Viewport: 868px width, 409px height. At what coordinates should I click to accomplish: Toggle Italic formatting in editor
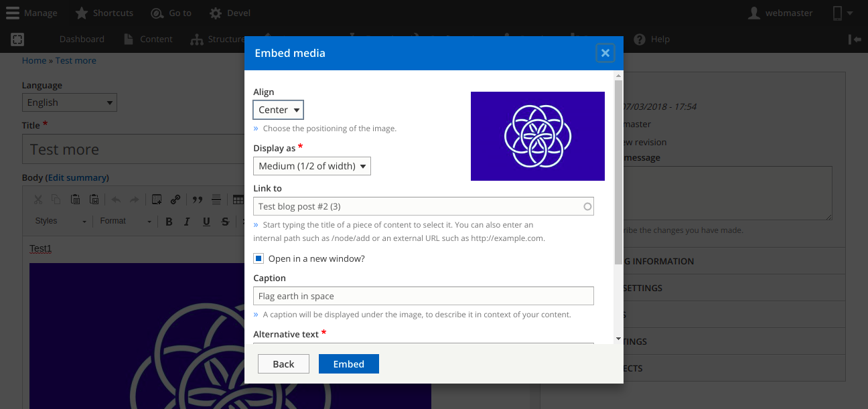pyautogui.click(x=188, y=222)
